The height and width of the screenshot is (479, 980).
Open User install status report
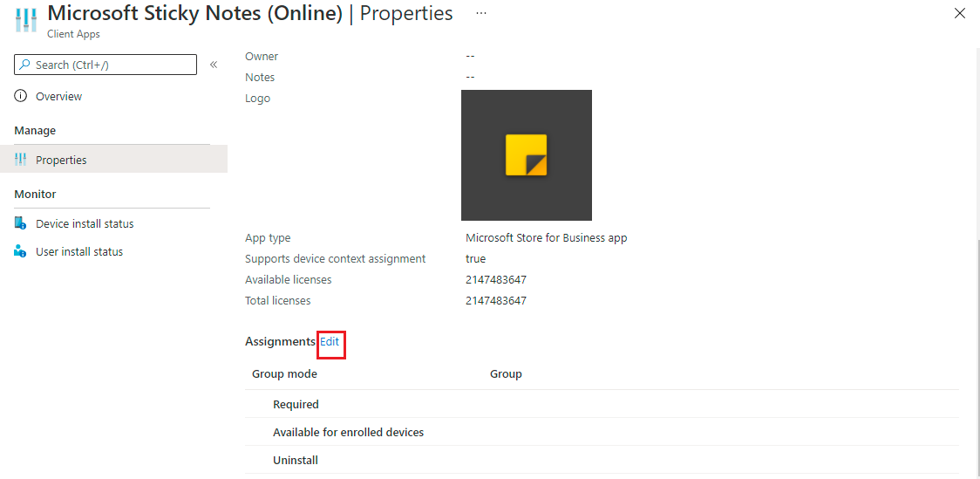point(79,252)
